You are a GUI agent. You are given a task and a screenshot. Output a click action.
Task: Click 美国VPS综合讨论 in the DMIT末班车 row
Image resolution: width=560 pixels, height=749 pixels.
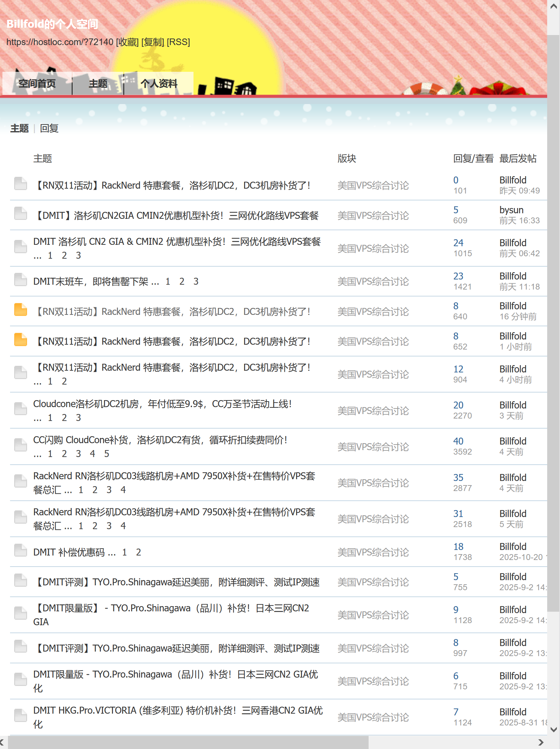click(373, 282)
